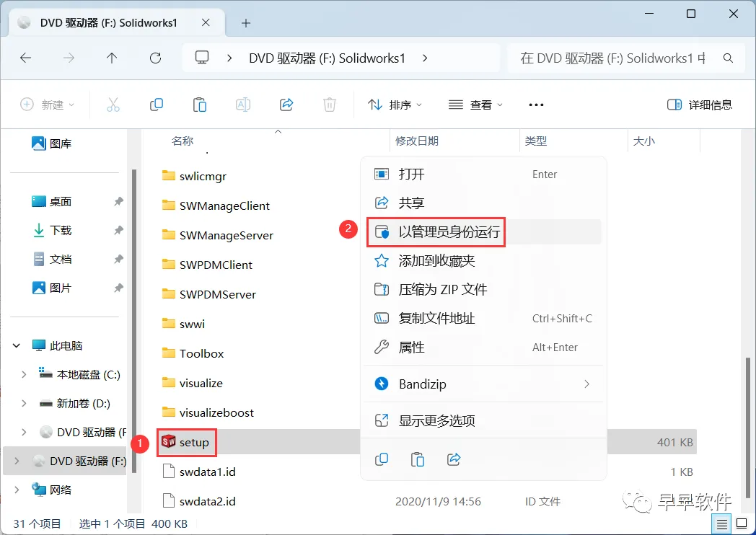Click share icon at context menu bottom
Screen dimensions: 756x535
click(454, 459)
